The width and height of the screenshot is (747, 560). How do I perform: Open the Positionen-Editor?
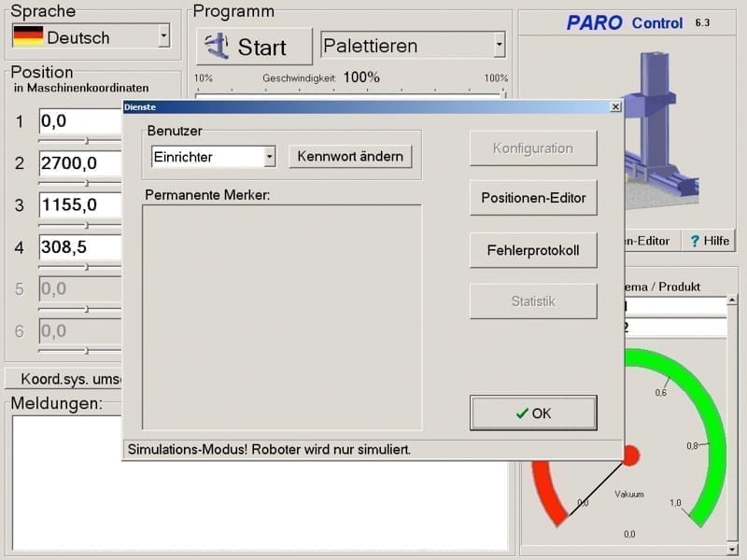click(x=533, y=198)
